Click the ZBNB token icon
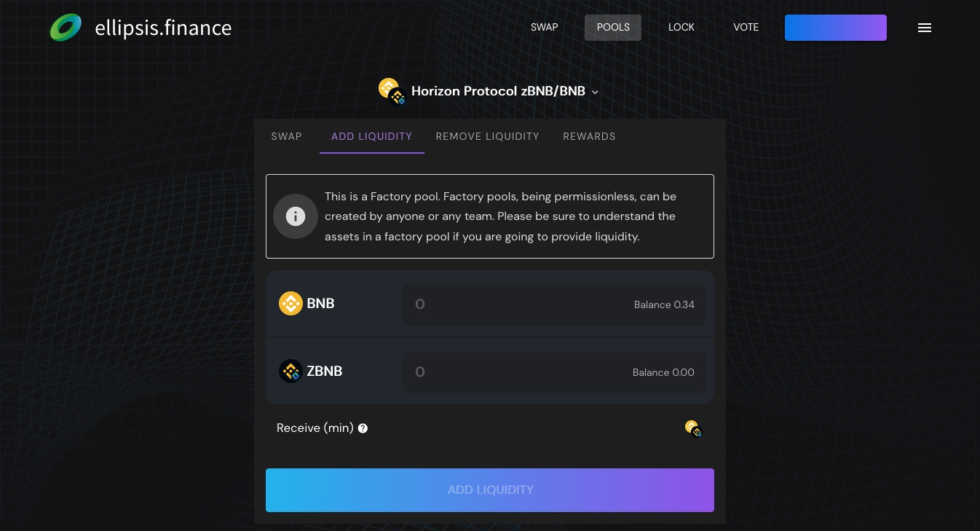The width and height of the screenshot is (980, 531). [291, 371]
